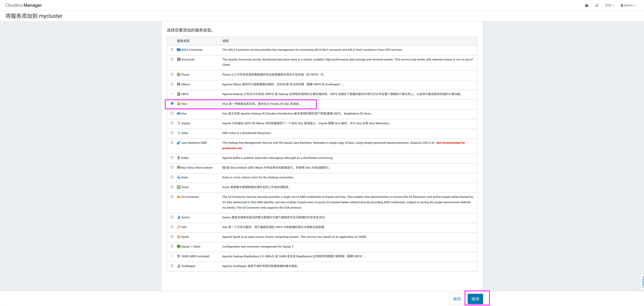Open the 支持 support dropdown
The width and height of the screenshot is (644, 306).
(x=609, y=5)
